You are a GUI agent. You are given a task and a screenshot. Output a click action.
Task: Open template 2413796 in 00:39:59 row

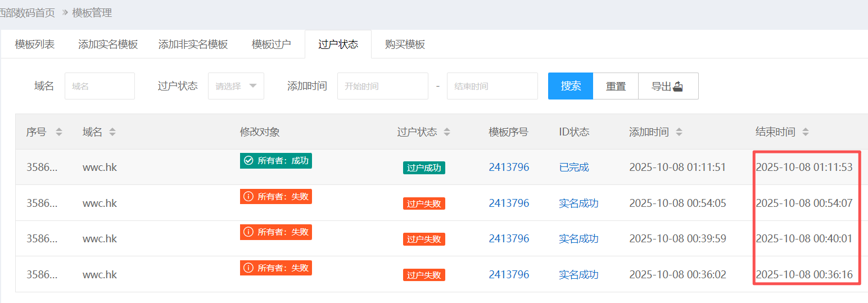[x=509, y=238]
